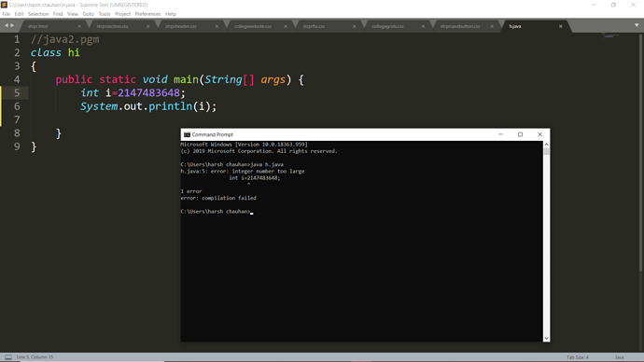This screenshot has height=362, width=644.
Task: Close the itrprsavebutton.css tab
Action: click(x=492, y=26)
